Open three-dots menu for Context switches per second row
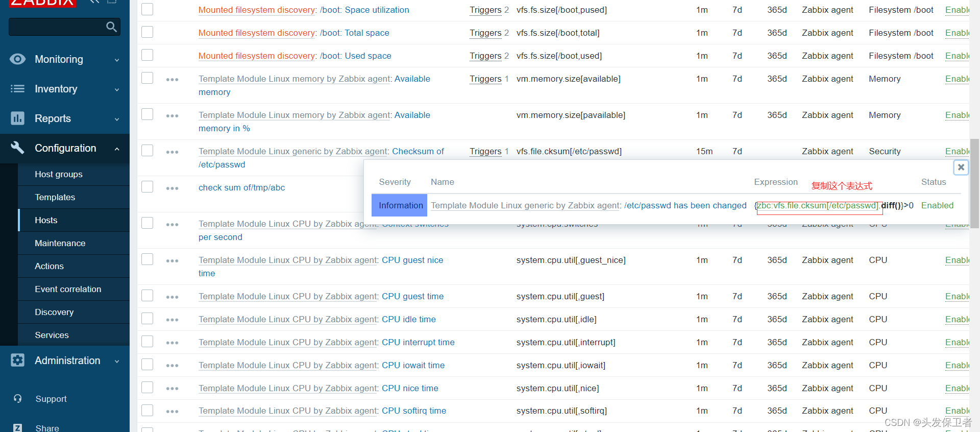 172,225
